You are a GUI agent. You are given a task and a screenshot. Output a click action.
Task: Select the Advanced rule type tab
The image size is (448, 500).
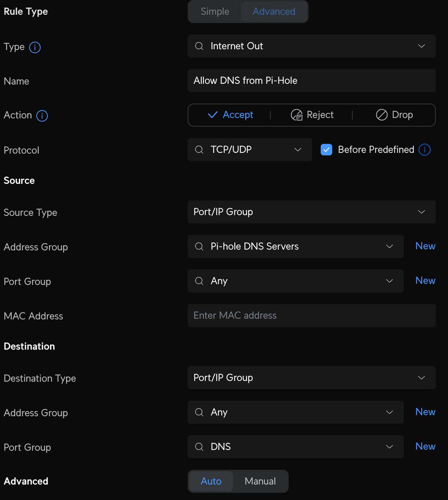tap(274, 12)
